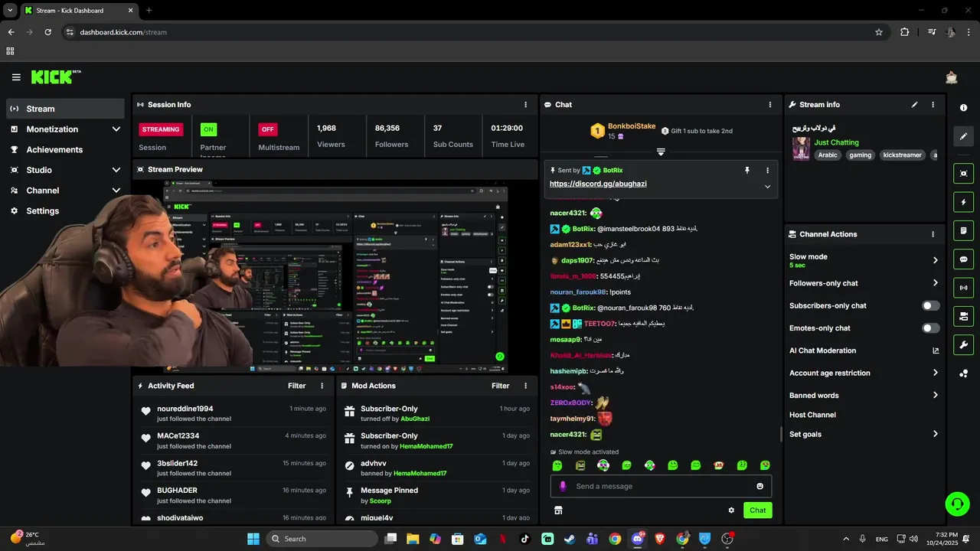The height and width of the screenshot is (551, 980).
Task: Click the pencil edit-layout icon in right sidebar
Action: [x=964, y=136]
